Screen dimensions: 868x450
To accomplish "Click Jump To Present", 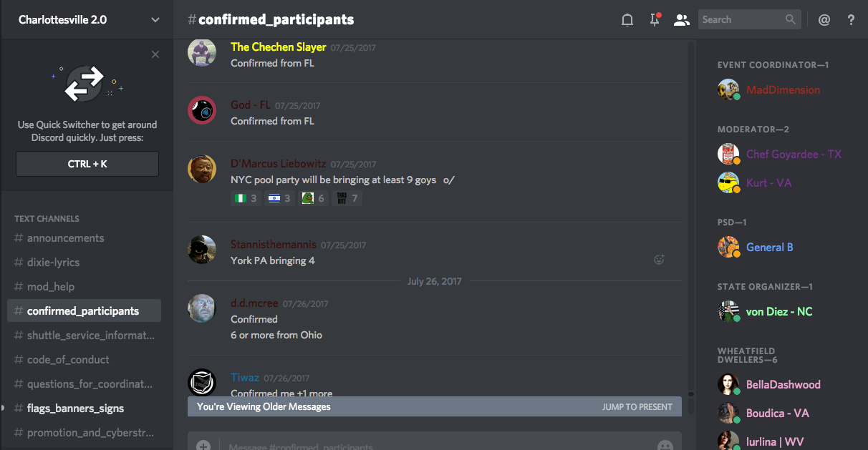I will tap(637, 407).
